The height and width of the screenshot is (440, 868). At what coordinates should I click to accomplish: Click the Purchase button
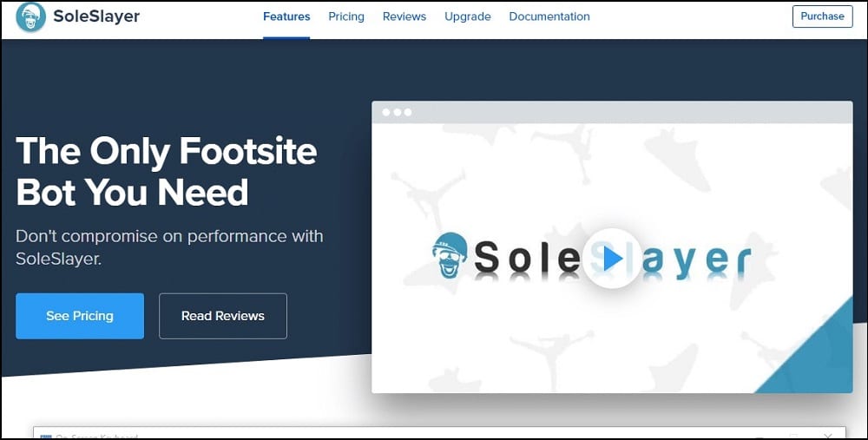coord(822,16)
